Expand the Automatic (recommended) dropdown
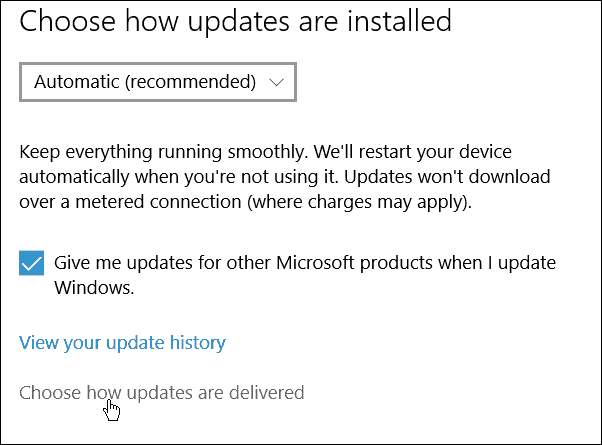 coord(158,82)
